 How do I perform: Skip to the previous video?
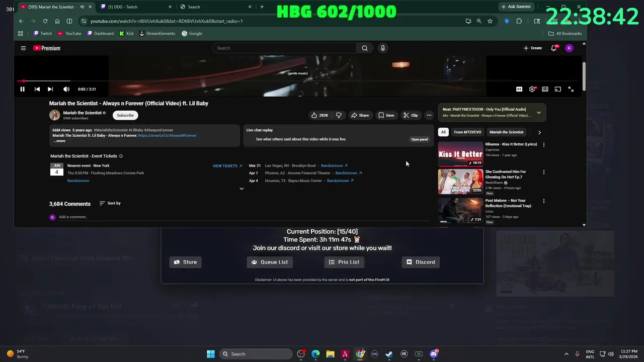point(37,89)
